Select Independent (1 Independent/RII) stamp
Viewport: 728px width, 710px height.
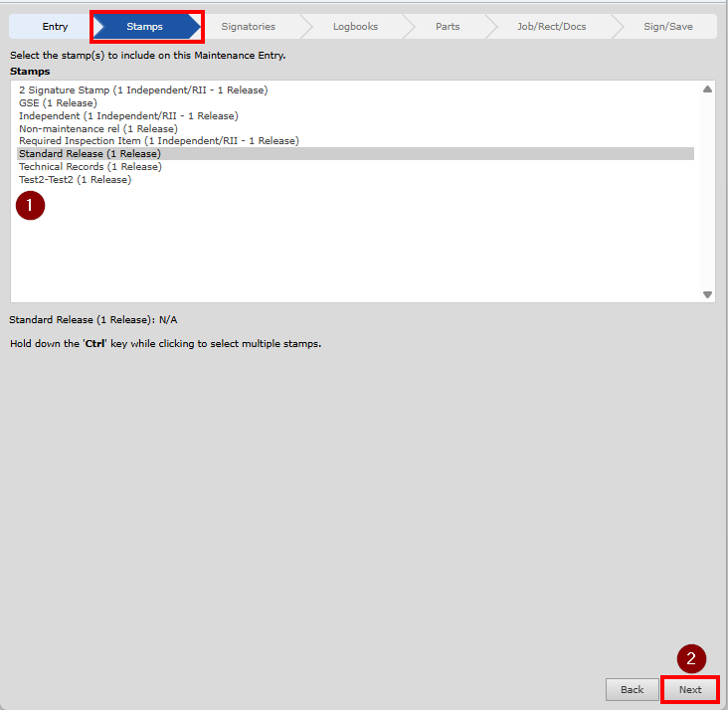click(128, 116)
